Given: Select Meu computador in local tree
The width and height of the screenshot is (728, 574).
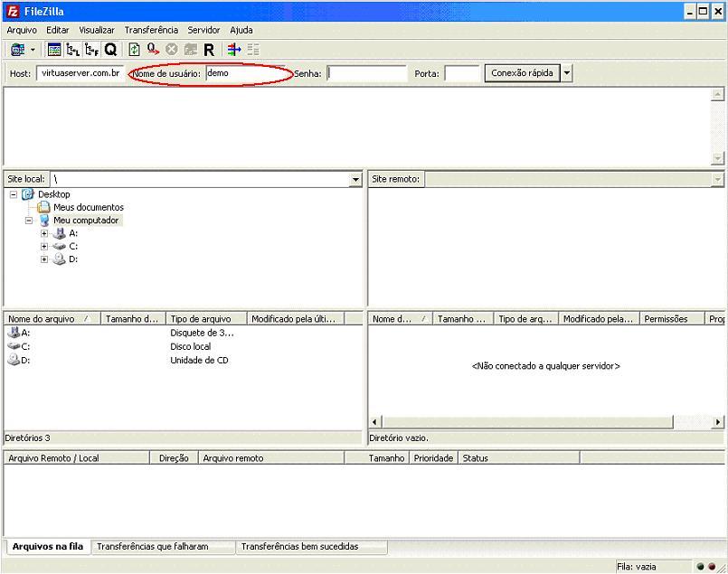Looking at the screenshot, I should pyautogui.click(x=86, y=221).
